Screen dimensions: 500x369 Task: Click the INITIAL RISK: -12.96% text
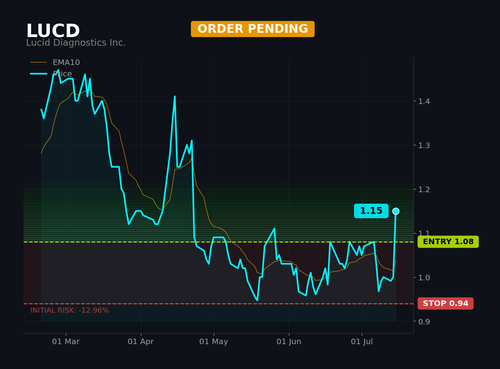[x=69, y=310]
